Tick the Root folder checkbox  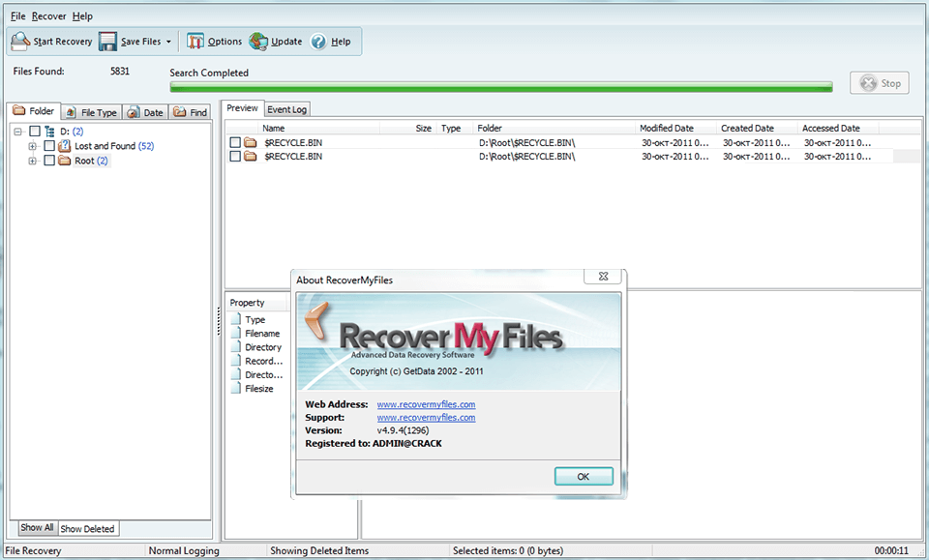[49, 161]
